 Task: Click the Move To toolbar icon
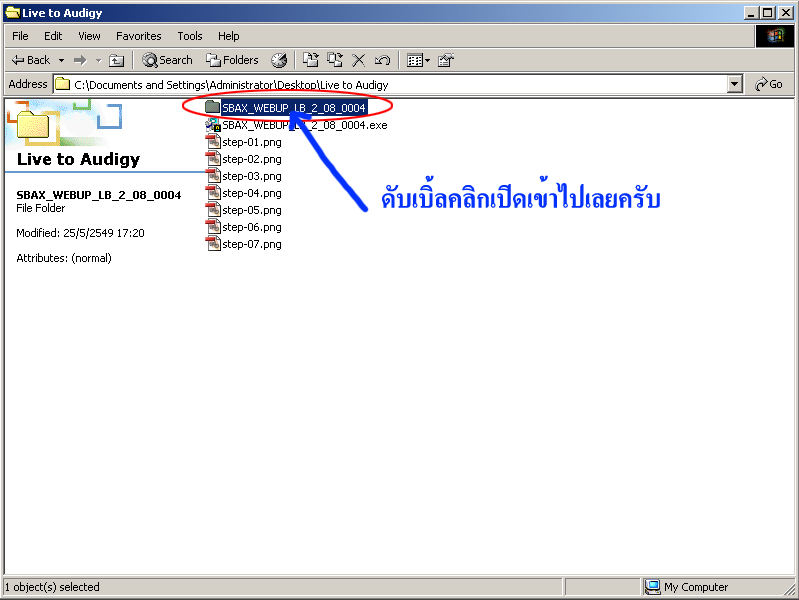310,60
